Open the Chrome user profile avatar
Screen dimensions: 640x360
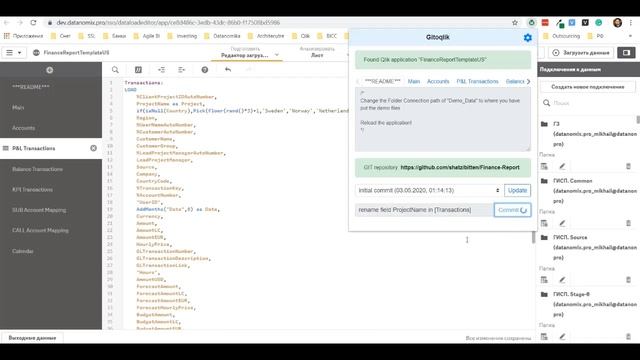coord(617,23)
